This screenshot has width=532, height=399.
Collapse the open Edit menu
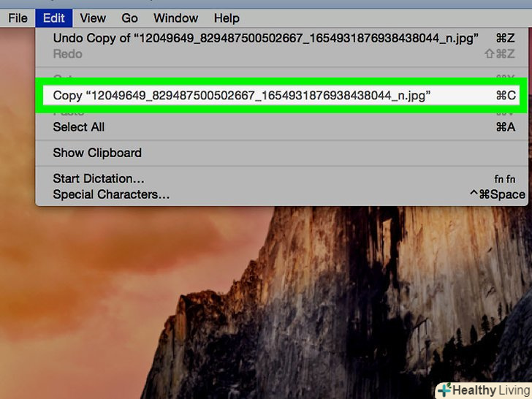coord(53,18)
